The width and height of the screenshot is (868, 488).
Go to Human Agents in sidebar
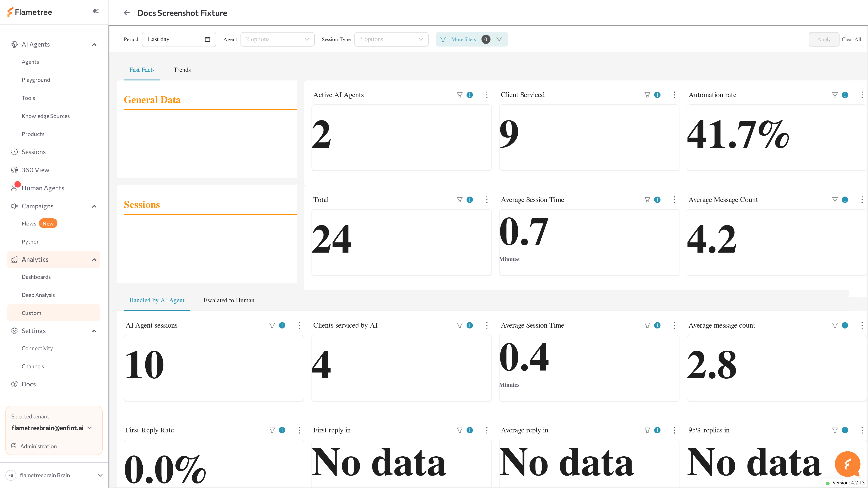click(x=43, y=188)
